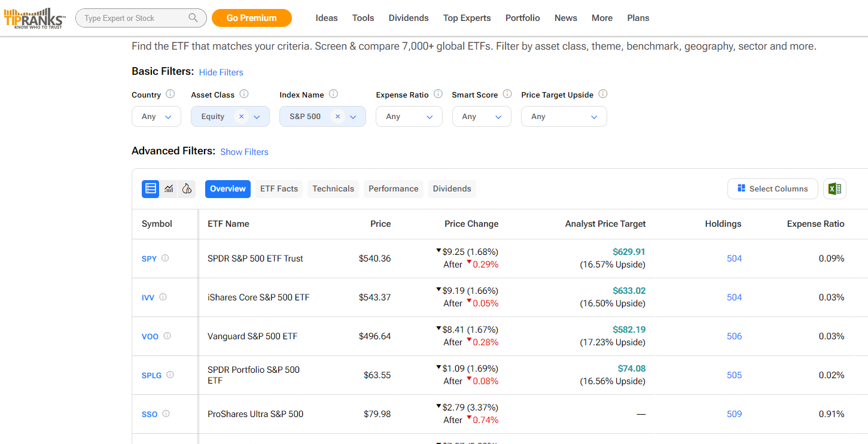
Task: Open info icon next to Index Name
Action: (334, 94)
